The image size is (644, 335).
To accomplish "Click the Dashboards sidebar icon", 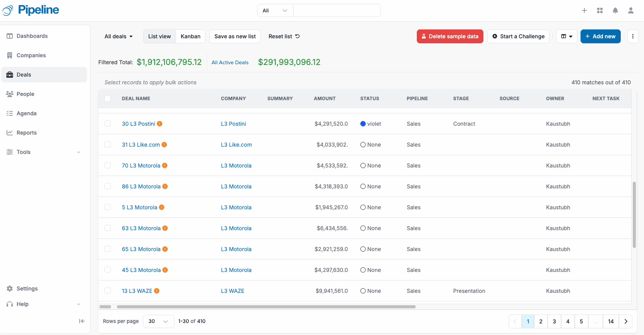I will 10,36.
